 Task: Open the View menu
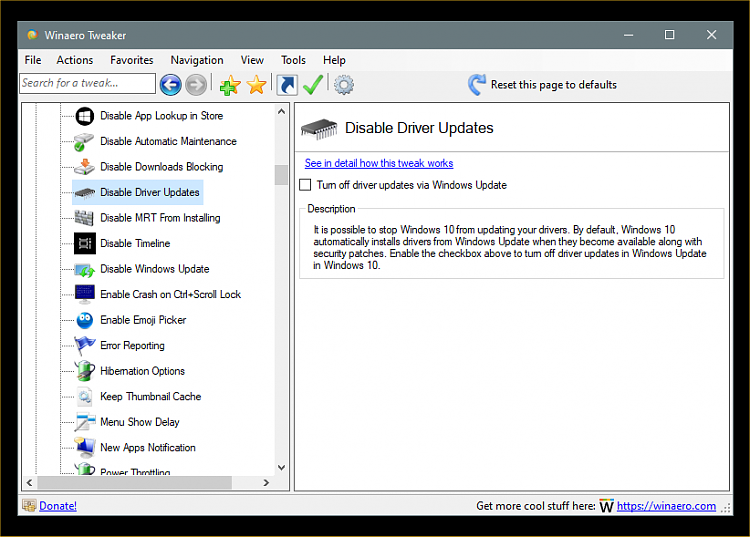252,60
